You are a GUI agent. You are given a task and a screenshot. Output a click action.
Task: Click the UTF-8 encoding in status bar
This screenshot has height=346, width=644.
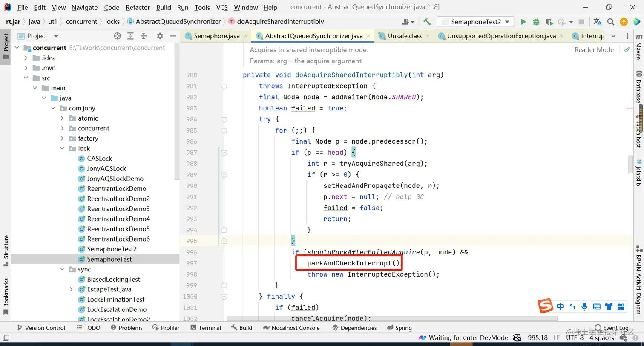pos(575,338)
